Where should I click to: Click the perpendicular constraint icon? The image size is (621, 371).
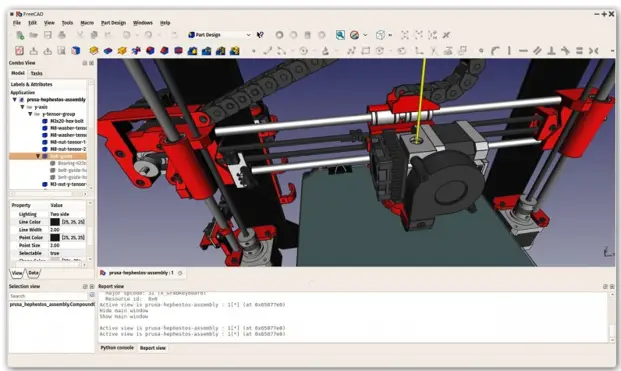(x=551, y=51)
